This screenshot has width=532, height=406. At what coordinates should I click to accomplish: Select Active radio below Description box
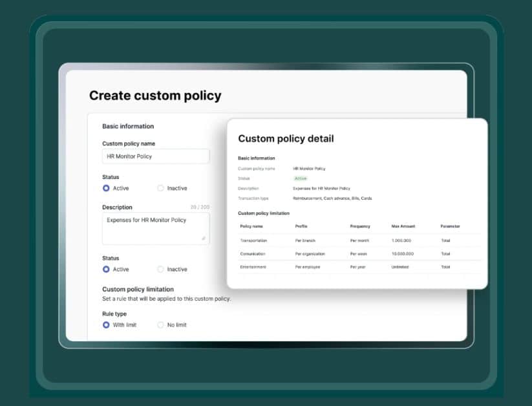pos(106,269)
